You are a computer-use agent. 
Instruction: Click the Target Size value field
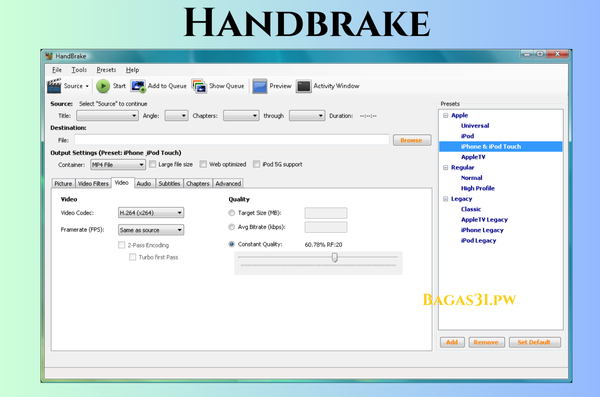click(326, 213)
